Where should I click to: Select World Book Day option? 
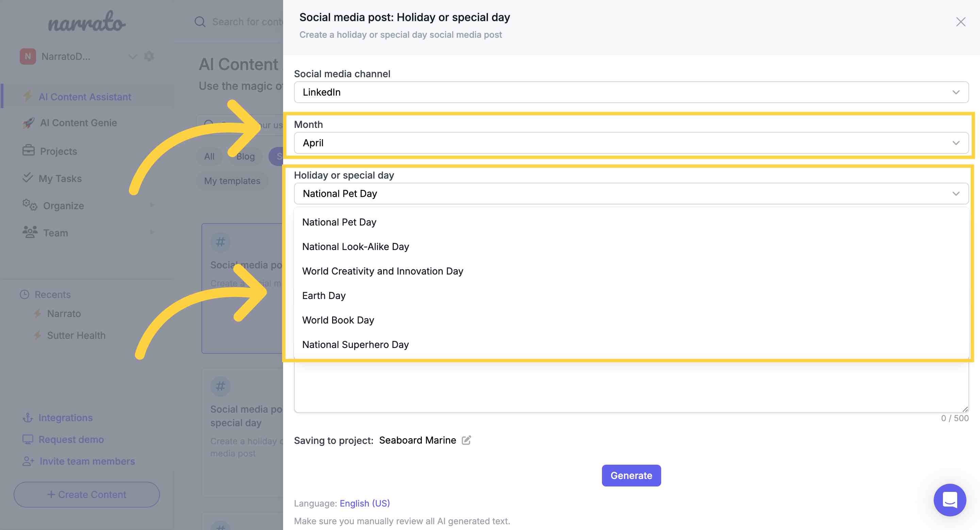(338, 320)
